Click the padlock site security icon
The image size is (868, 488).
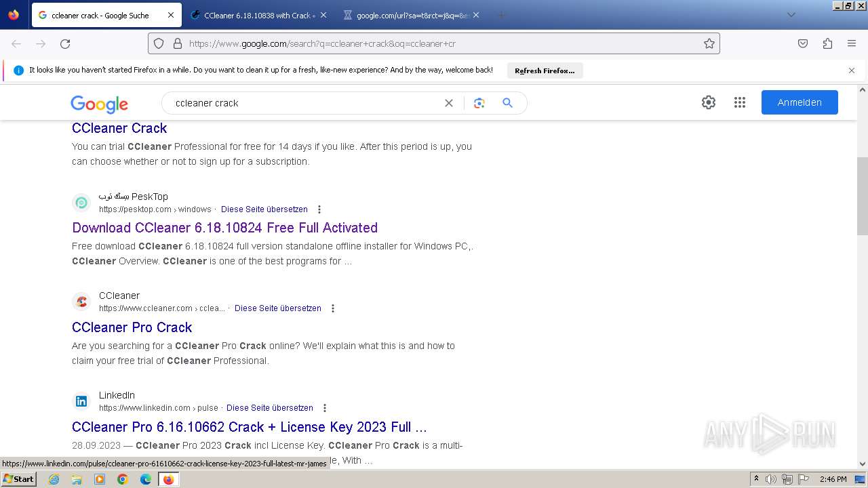(x=178, y=43)
